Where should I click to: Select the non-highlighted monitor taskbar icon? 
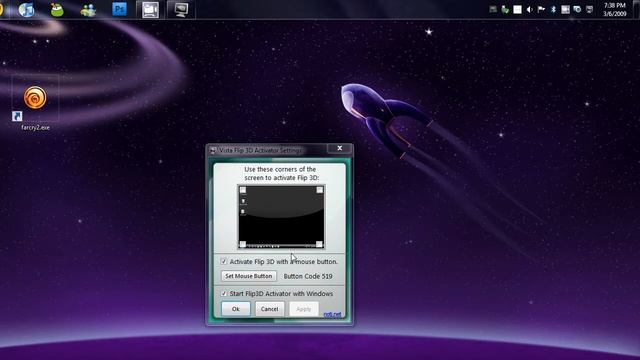[x=181, y=9]
